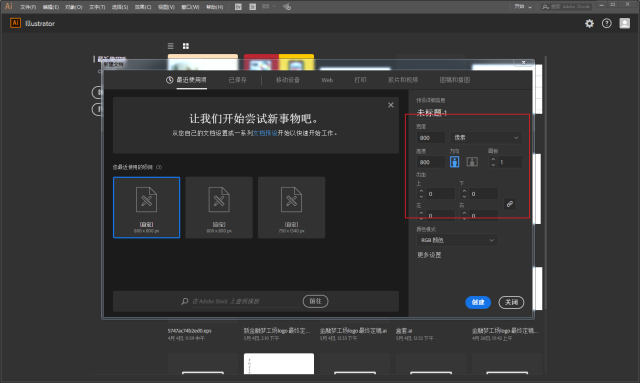Click the 关闭 button
The width and height of the screenshot is (640, 383).
[511, 302]
